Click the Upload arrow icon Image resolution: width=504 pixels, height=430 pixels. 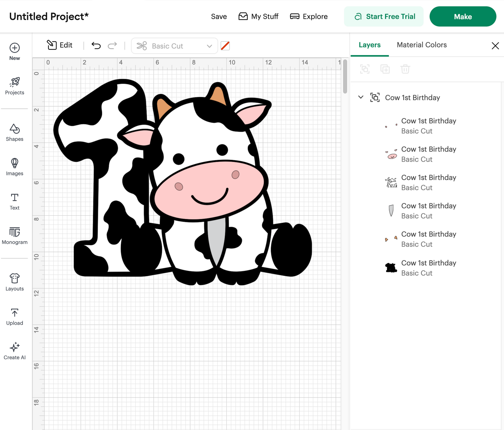coord(15,313)
